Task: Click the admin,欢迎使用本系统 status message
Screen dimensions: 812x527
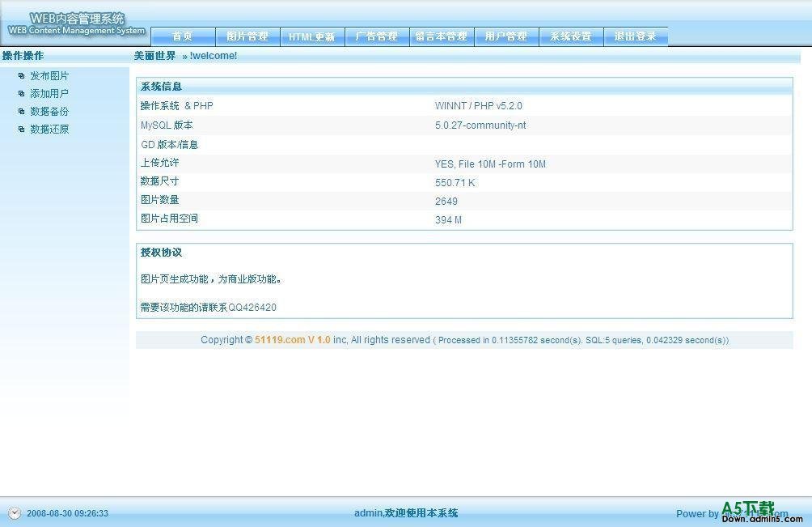Action: 406,513
